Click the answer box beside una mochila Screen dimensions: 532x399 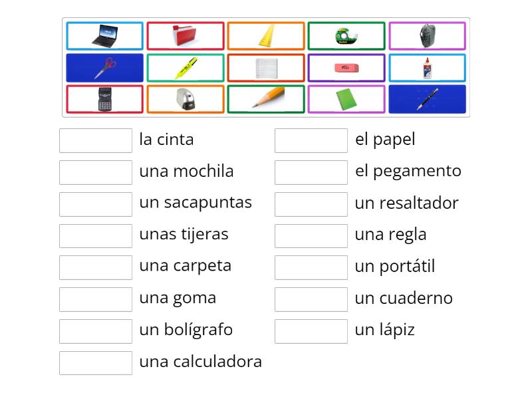[95, 172]
